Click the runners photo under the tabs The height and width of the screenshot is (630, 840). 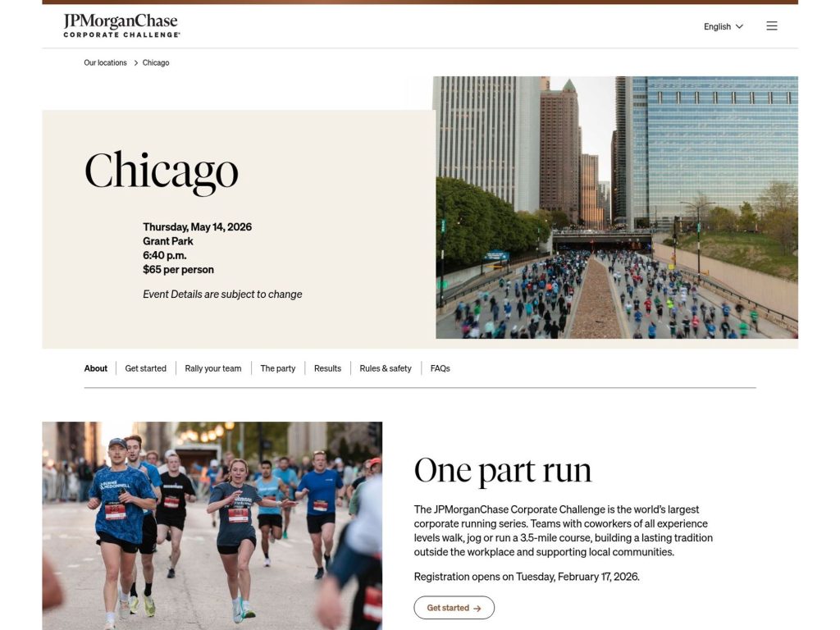tap(212, 525)
